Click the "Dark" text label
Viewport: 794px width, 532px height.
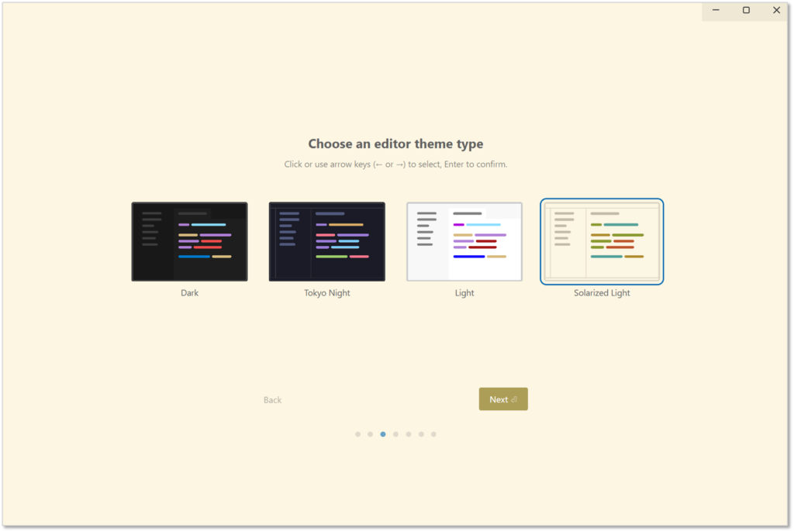[x=189, y=293]
